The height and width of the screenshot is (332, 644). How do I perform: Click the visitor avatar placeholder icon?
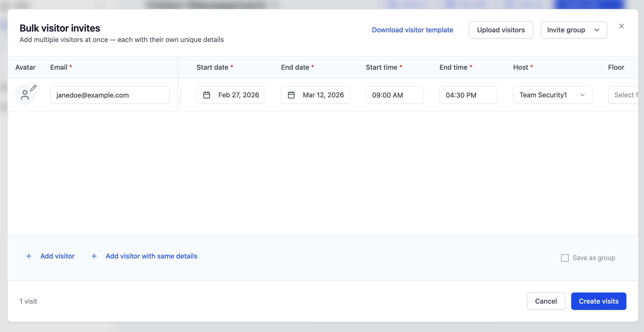25,95
